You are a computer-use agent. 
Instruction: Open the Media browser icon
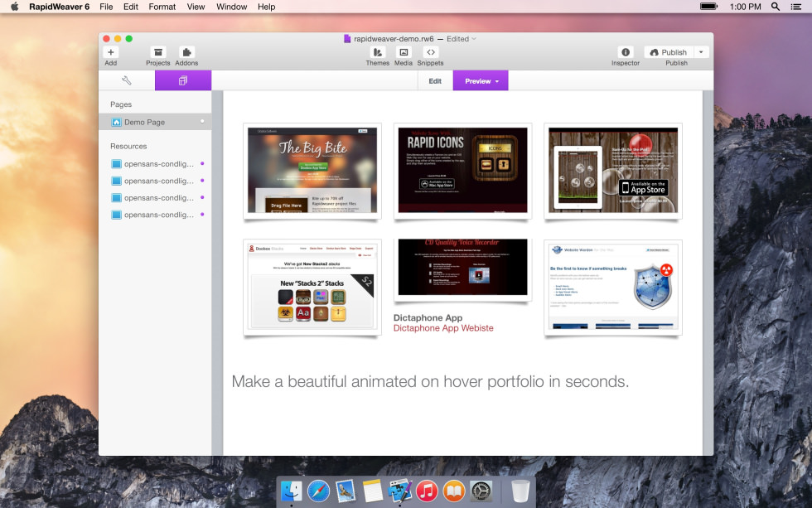(404, 52)
